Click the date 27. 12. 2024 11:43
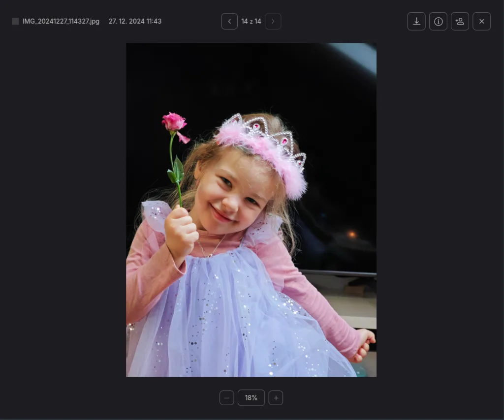Viewport: 504px width, 420px height. click(135, 21)
